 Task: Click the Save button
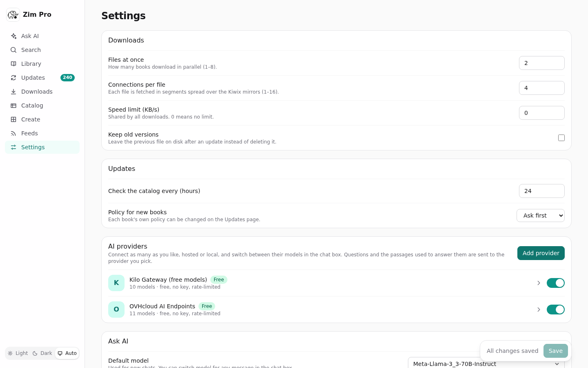pyautogui.click(x=556, y=351)
